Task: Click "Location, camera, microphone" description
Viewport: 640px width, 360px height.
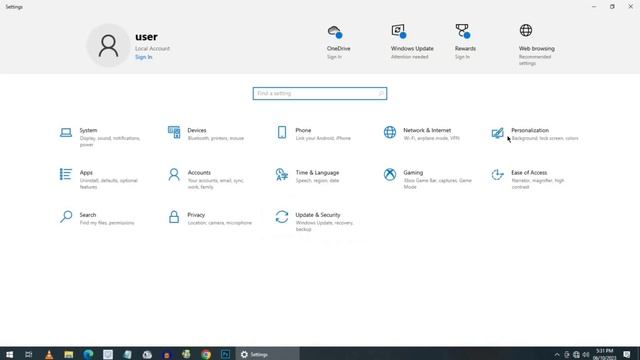Action: click(220, 223)
